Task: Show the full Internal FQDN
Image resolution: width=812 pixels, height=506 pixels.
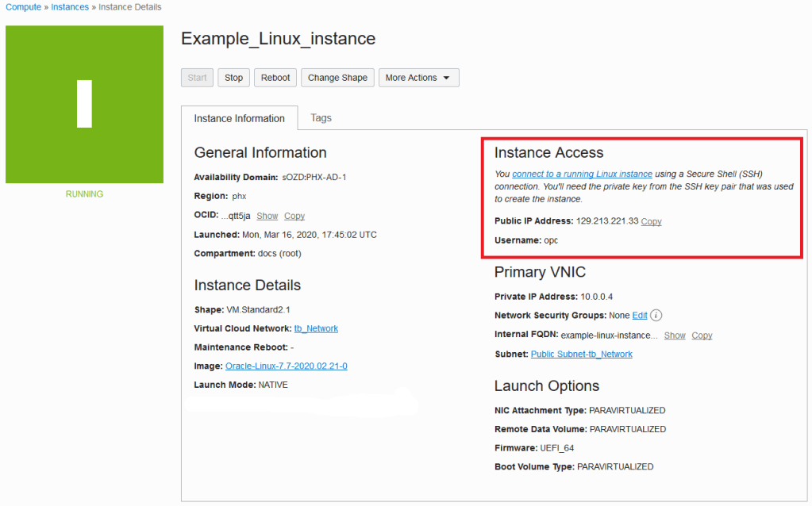Action: click(x=675, y=335)
